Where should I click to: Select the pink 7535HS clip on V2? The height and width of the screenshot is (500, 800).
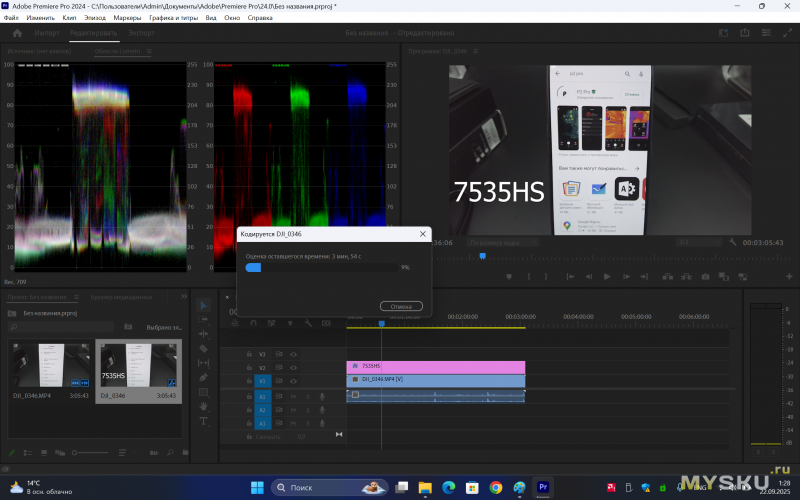coord(436,366)
